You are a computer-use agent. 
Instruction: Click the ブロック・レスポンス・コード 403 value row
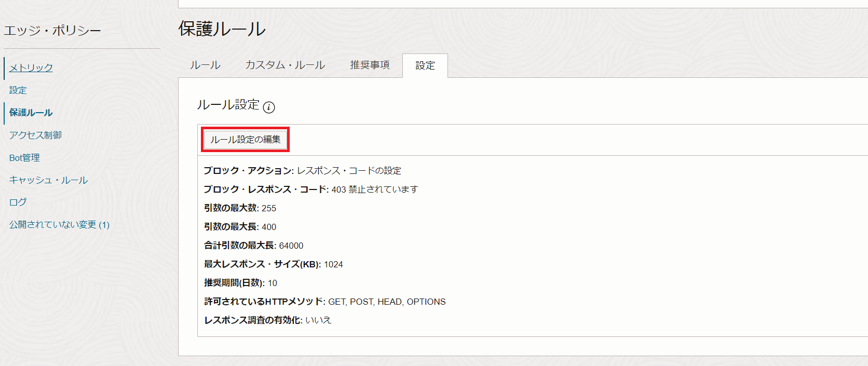tap(310, 189)
